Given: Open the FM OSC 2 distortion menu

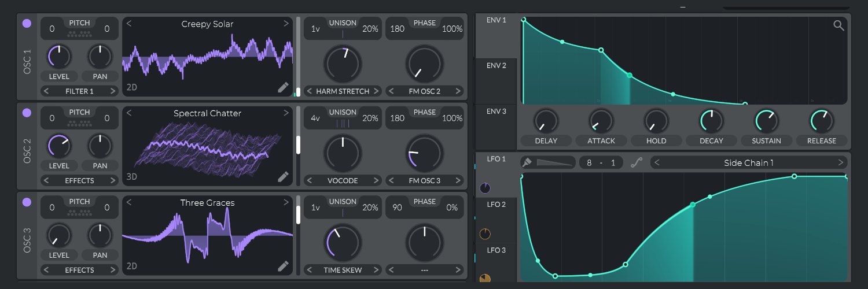Looking at the screenshot, I should click(x=425, y=91).
